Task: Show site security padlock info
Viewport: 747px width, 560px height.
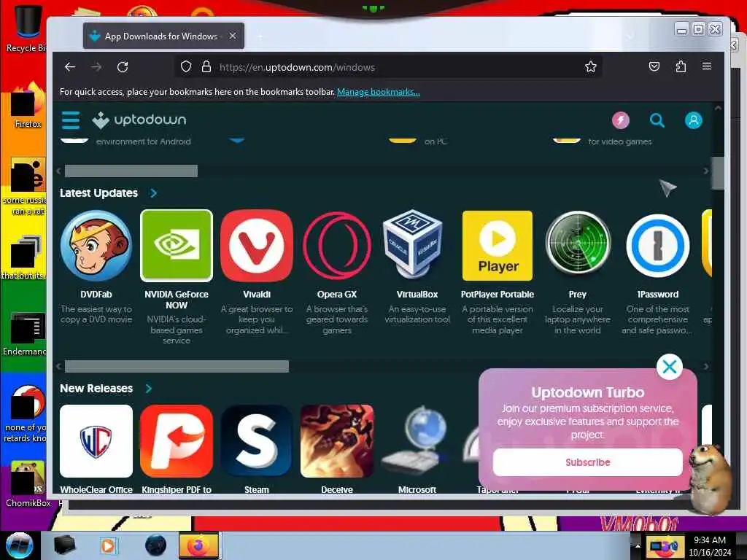Action: 206,67
